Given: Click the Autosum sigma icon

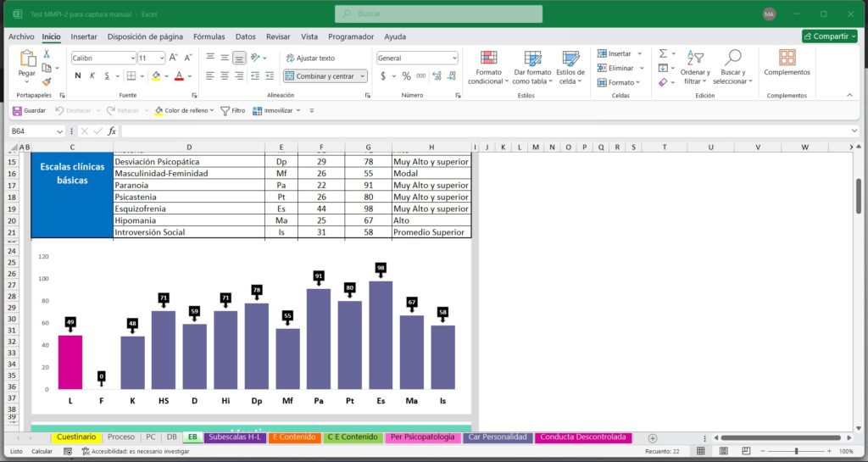Looking at the screenshot, I should tap(663, 53).
